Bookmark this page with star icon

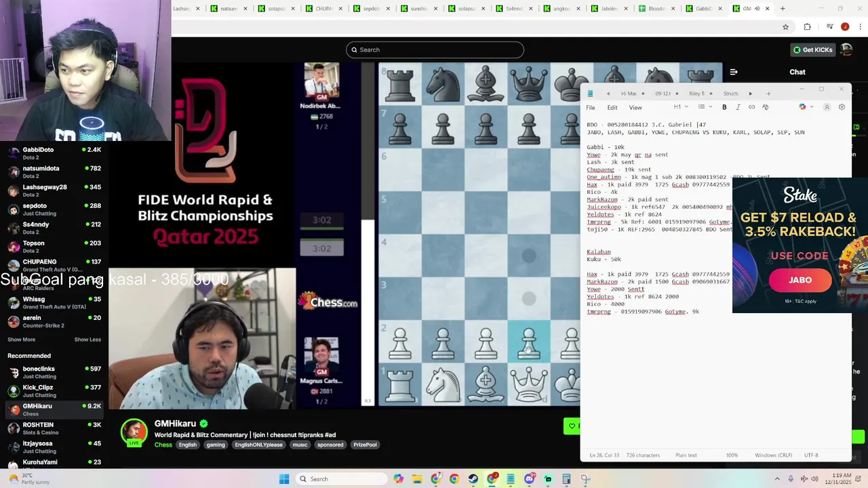click(785, 27)
